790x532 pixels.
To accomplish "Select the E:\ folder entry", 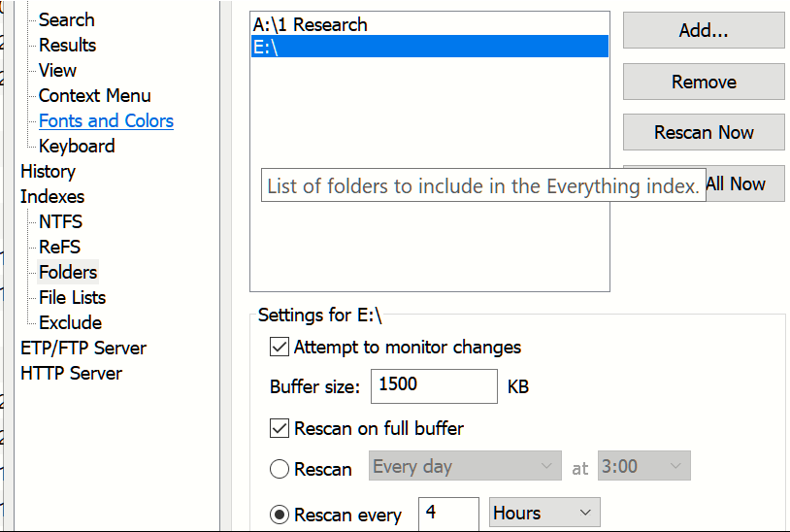I will pos(430,47).
